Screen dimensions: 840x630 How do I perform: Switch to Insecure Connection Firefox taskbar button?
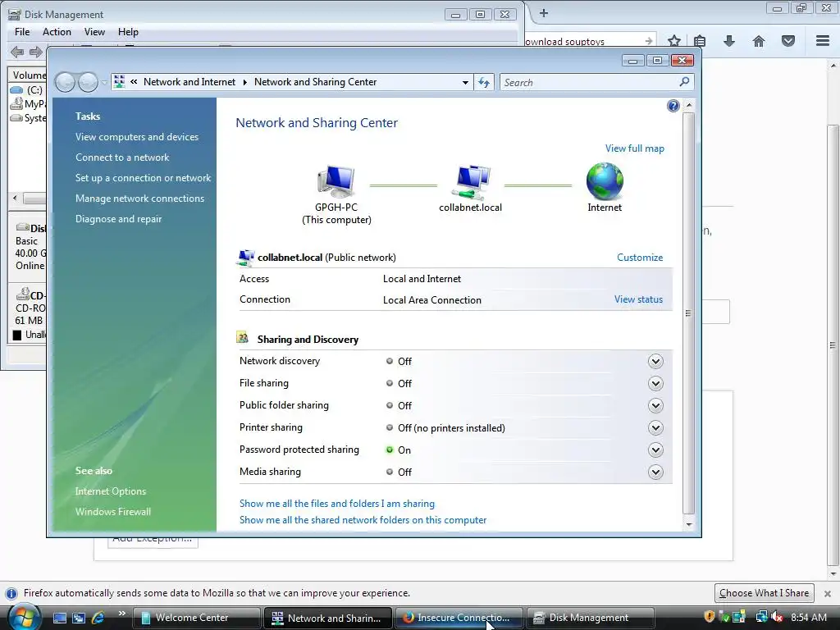[459, 618]
